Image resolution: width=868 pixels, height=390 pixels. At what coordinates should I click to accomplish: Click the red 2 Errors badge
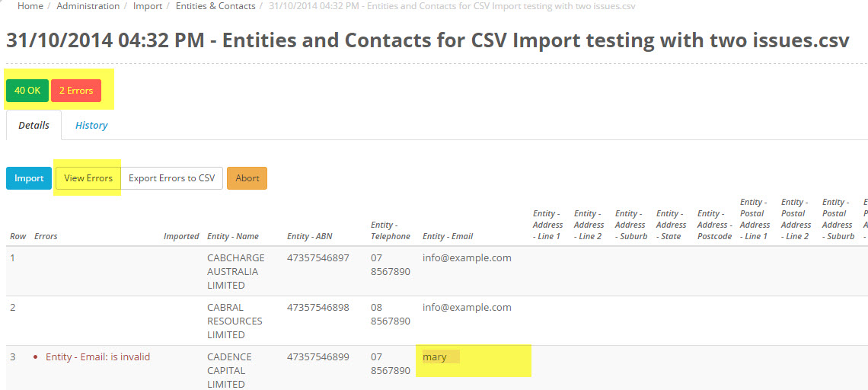pos(76,91)
